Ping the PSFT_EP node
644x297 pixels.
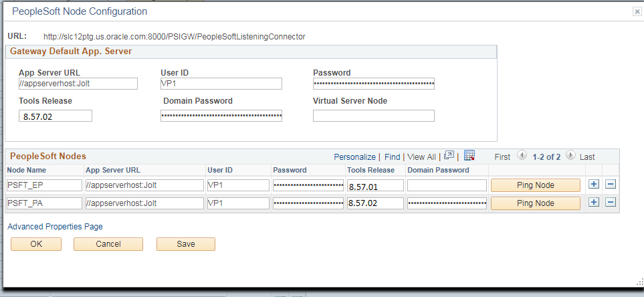click(536, 185)
